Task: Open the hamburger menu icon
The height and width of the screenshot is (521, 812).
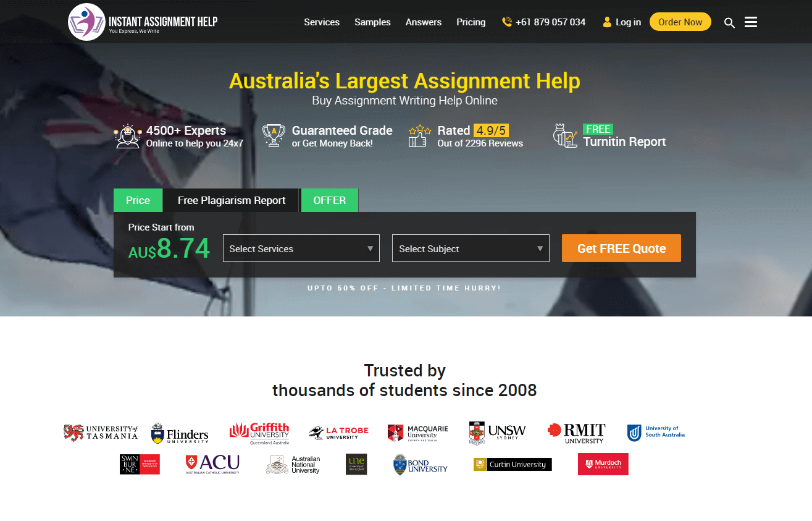Action: (751, 22)
